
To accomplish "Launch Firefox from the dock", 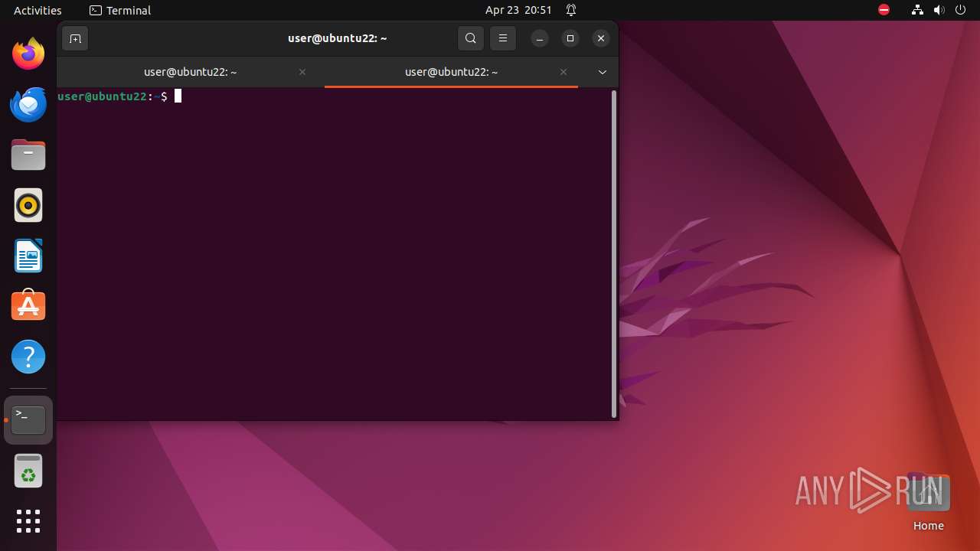I will (28, 54).
